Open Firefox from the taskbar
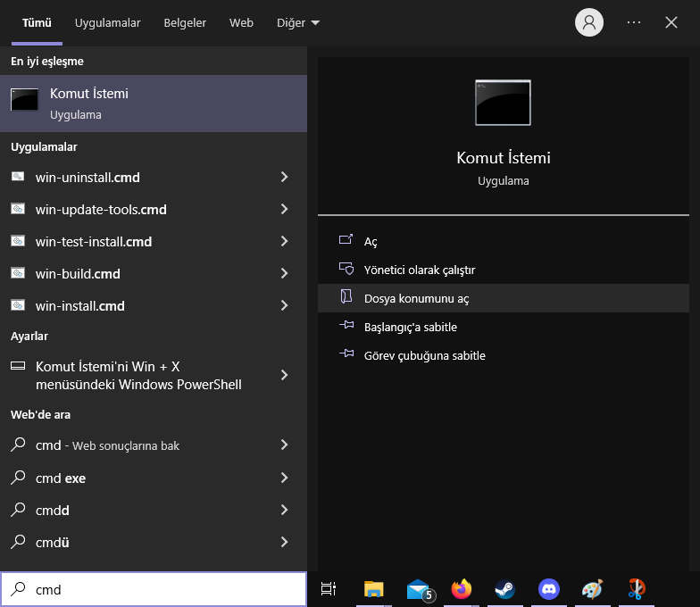This screenshot has width=700, height=607. [461, 589]
